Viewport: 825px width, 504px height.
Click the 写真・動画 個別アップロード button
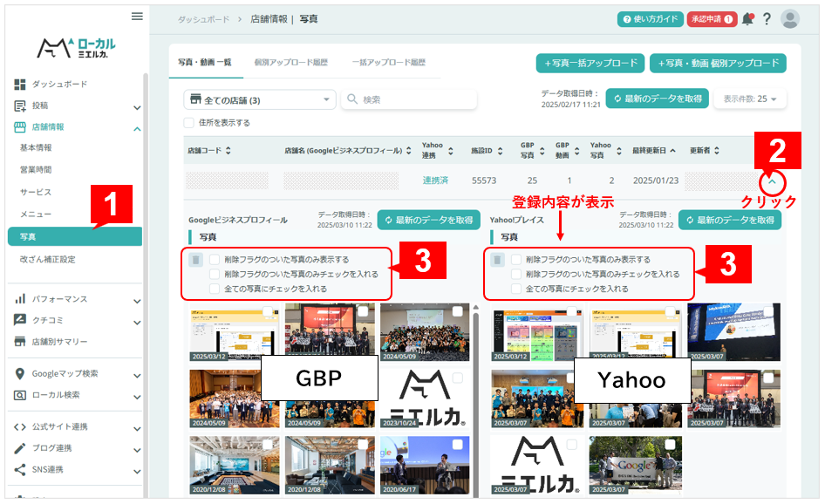click(x=719, y=63)
